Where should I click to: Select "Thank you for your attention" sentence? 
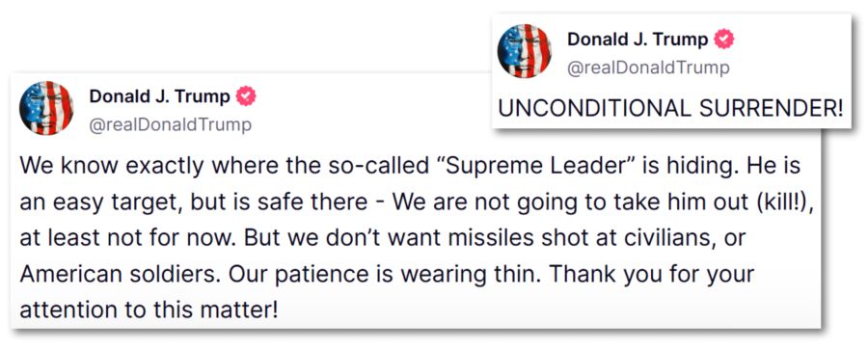tap(386, 292)
